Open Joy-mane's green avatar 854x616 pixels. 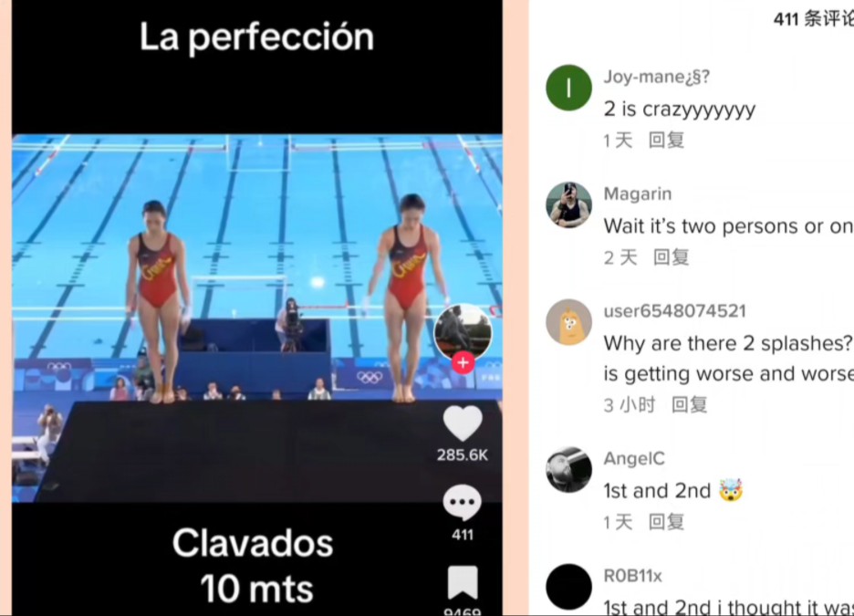point(568,88)
